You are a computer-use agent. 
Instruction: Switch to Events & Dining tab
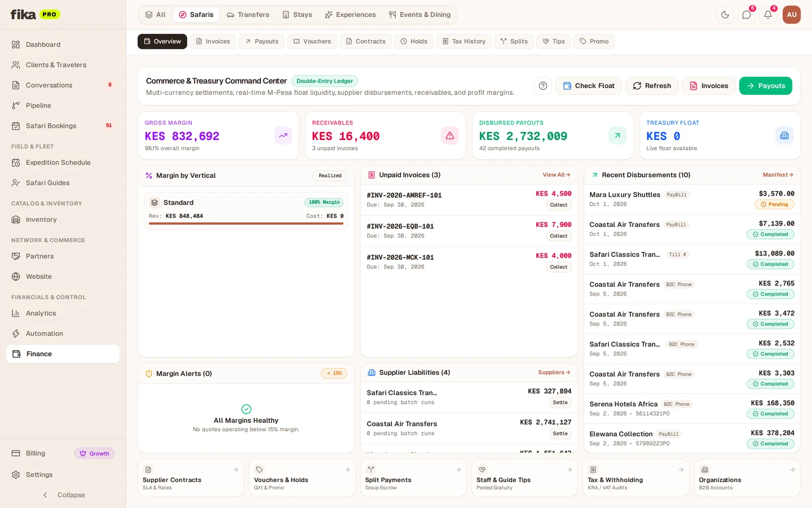pyautogui.click(x=420, y=15)
